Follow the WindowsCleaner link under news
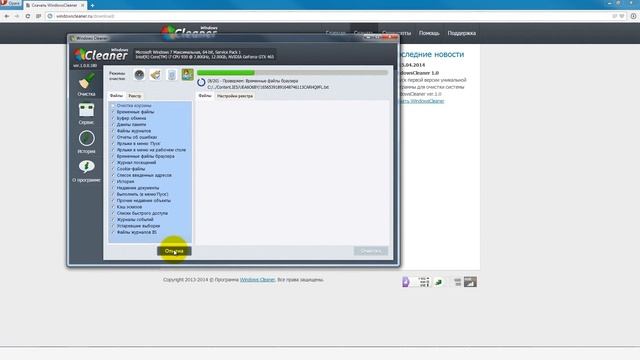Screen dimensions: 640x360 coord(423,101)
